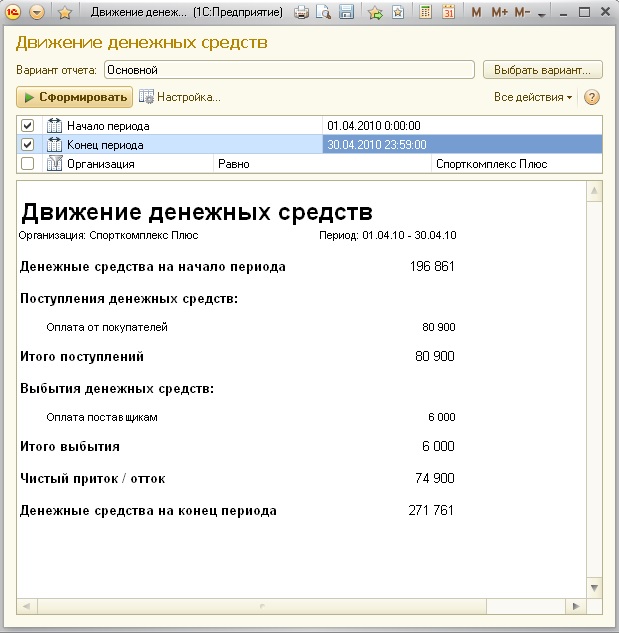Click the M memory button
The width and height of the screenshot is (619, 633).
[x=476, y=13]
